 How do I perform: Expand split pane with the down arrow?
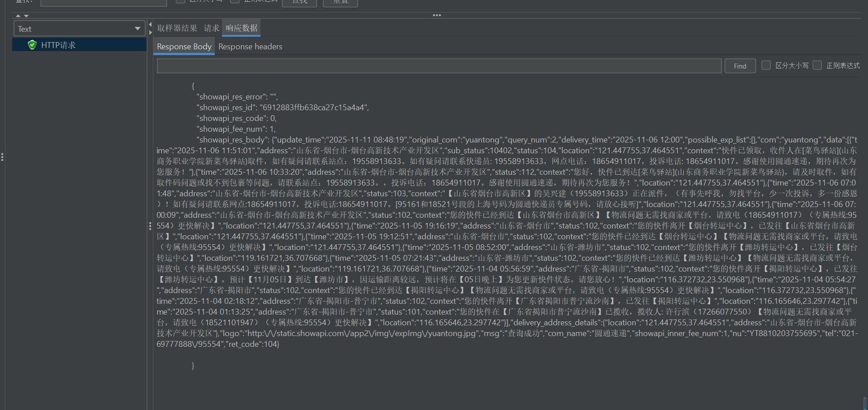point(26,16)
